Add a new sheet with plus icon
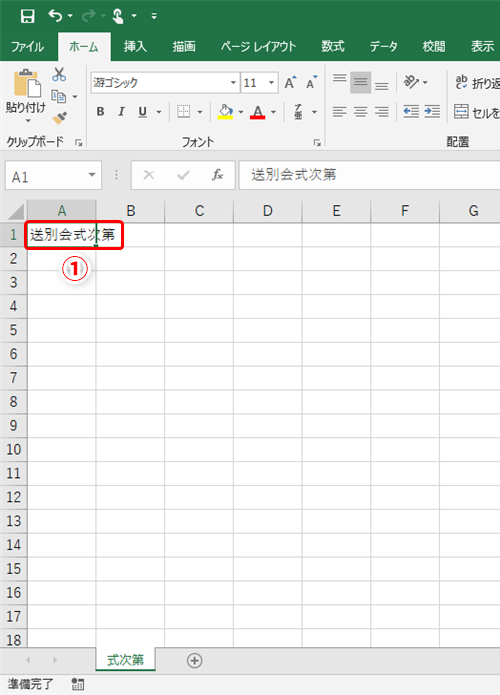 [195, 660]
